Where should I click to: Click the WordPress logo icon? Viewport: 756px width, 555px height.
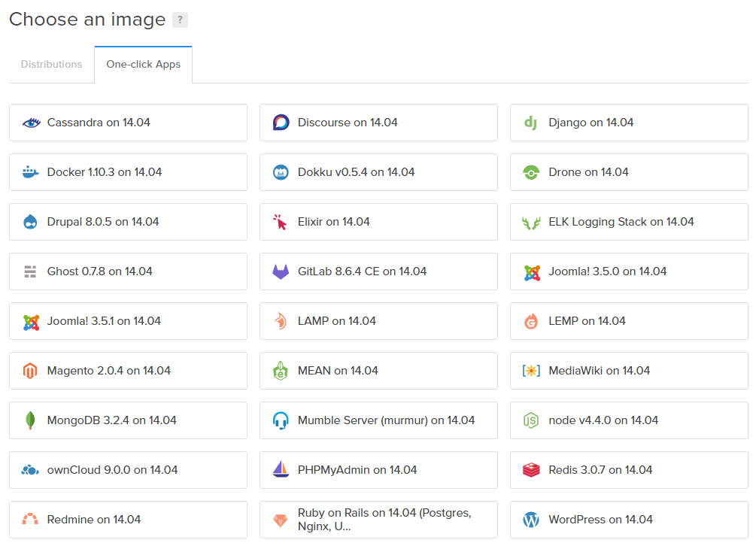[x=531, y=520]
